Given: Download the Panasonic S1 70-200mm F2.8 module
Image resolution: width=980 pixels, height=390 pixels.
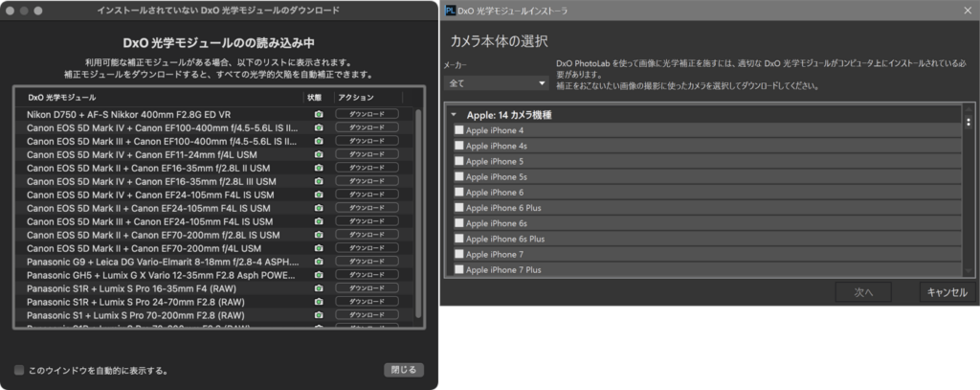Looking at the screenshot, I should (x=367, y=315).
